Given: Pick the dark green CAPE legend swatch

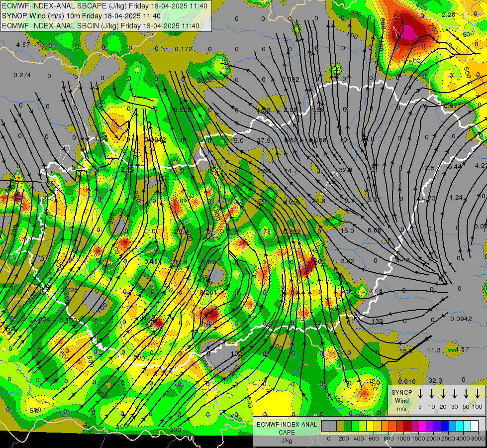Looking at the screenshot, I should point(348,426).
